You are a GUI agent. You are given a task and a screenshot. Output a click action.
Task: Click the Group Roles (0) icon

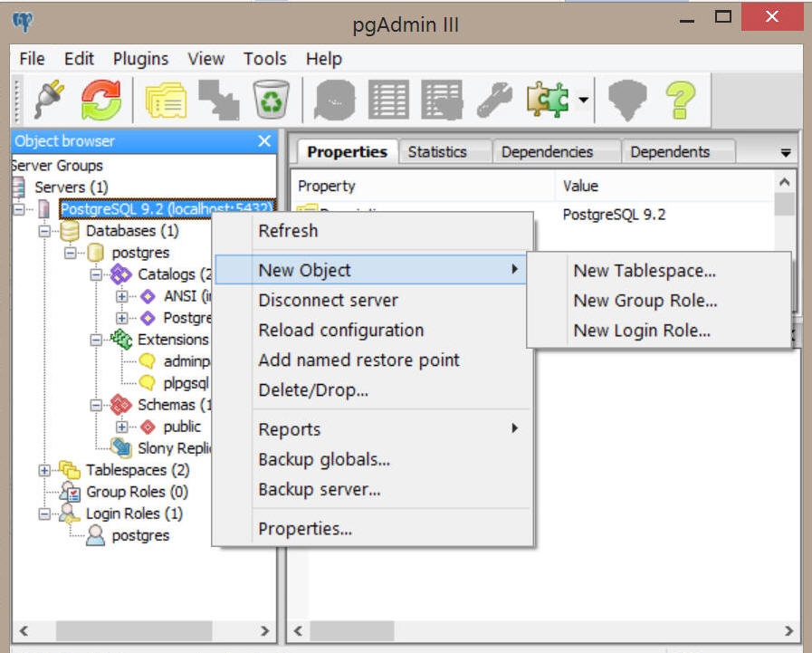coord(70,492)
